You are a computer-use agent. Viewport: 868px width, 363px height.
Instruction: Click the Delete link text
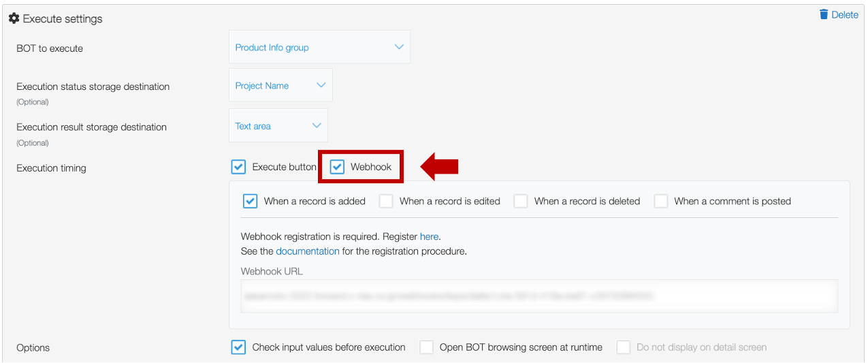pyautogui.click(x=845, y=14)
